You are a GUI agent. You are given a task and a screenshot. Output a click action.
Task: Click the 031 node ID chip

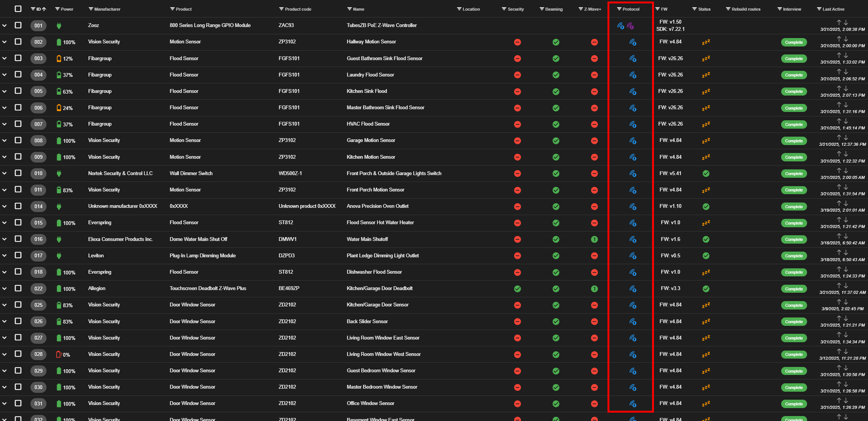[38, 403]
